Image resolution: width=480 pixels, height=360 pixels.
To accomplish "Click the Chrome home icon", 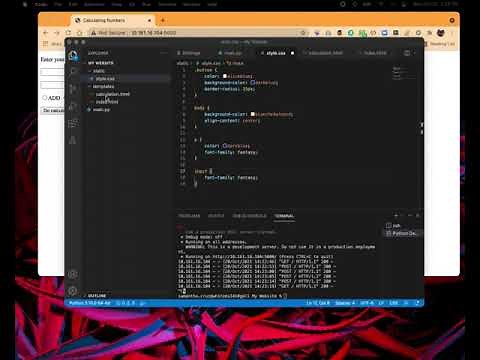I will click(80, 33).
